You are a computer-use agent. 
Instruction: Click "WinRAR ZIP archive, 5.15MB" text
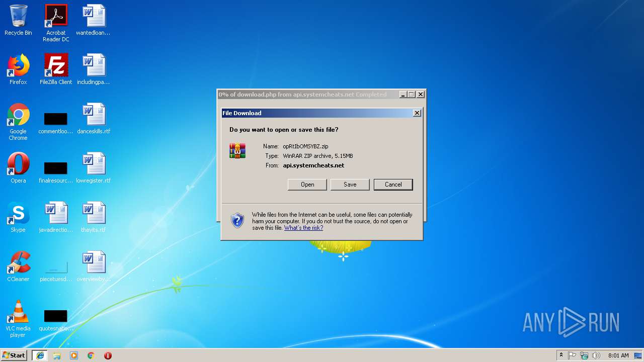tap(318, 156)
